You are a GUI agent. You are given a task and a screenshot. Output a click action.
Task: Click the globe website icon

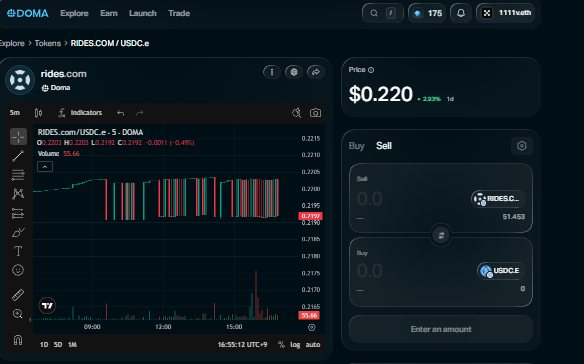coord(294,72)
